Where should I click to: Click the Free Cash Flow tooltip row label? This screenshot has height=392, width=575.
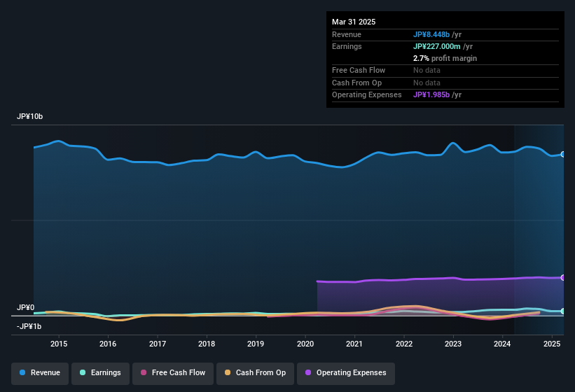[x=359, y=70]
